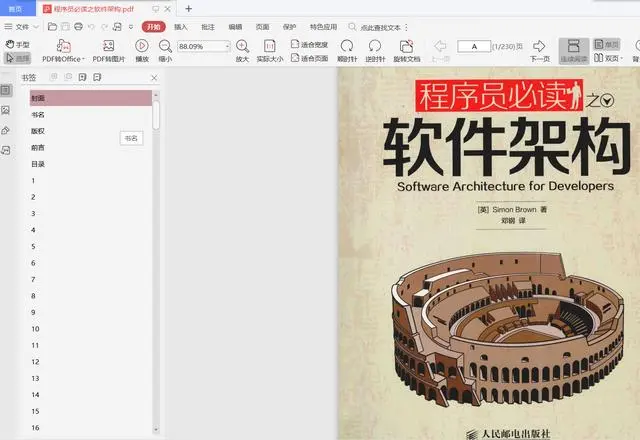The width and height of the screenshot is (640, 440).
Task: Select the 版权 bookmark
Action: point(38,131)
